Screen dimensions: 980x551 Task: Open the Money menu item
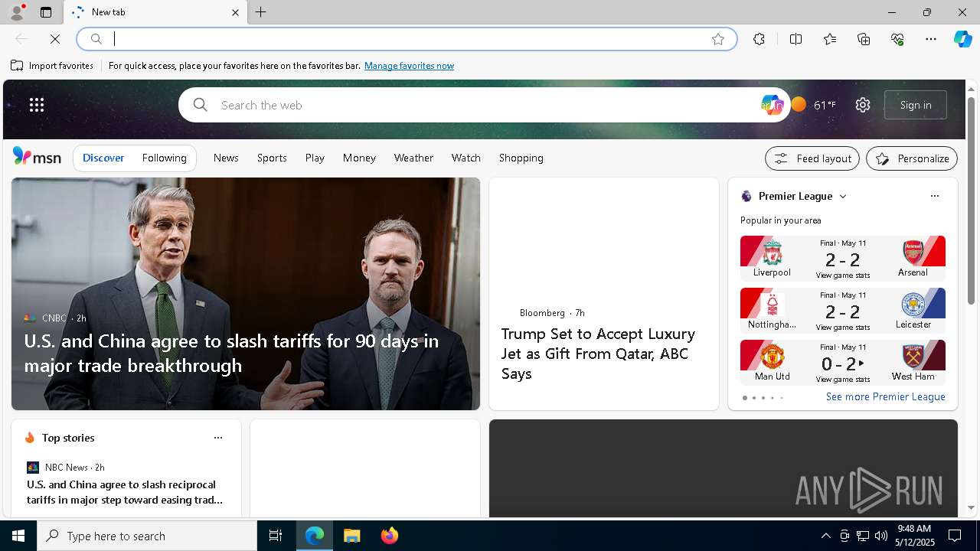point(359,158)
